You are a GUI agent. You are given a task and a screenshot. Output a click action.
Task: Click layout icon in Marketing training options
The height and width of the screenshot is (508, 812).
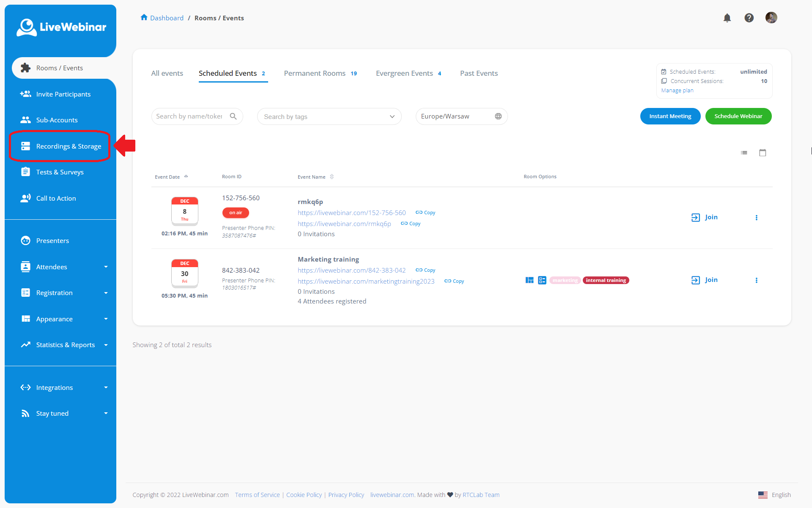529,280
